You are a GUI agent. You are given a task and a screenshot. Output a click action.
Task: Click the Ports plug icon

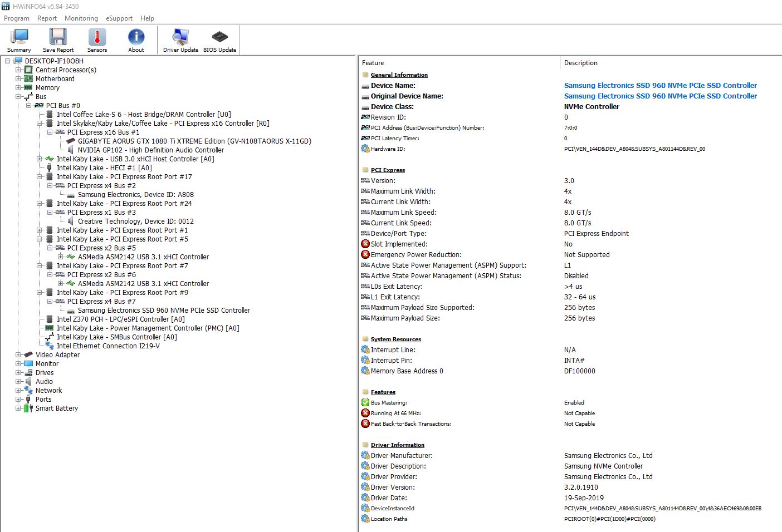tap(28, 400)
